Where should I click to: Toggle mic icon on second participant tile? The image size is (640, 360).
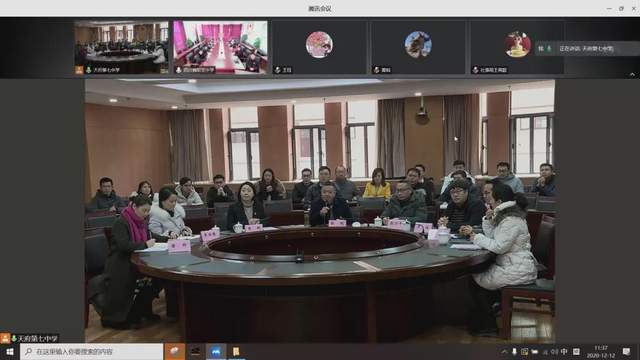click(x=178, y=70)
